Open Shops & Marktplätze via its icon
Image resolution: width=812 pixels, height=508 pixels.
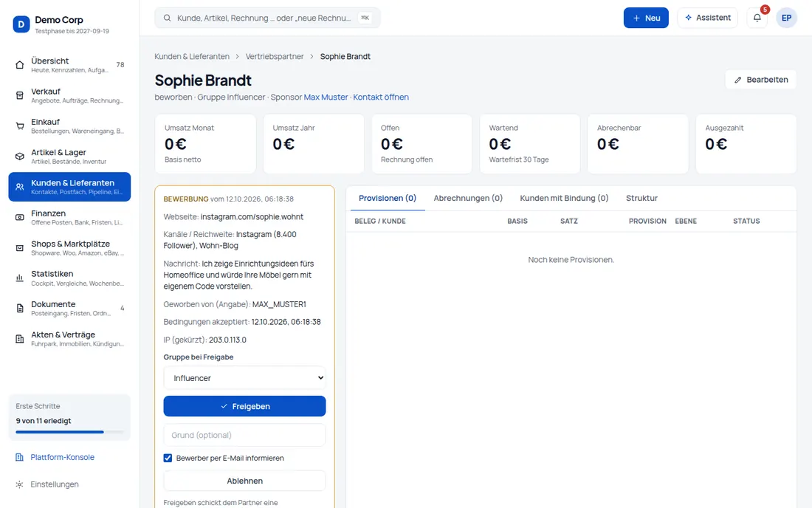tap(20, 248)
